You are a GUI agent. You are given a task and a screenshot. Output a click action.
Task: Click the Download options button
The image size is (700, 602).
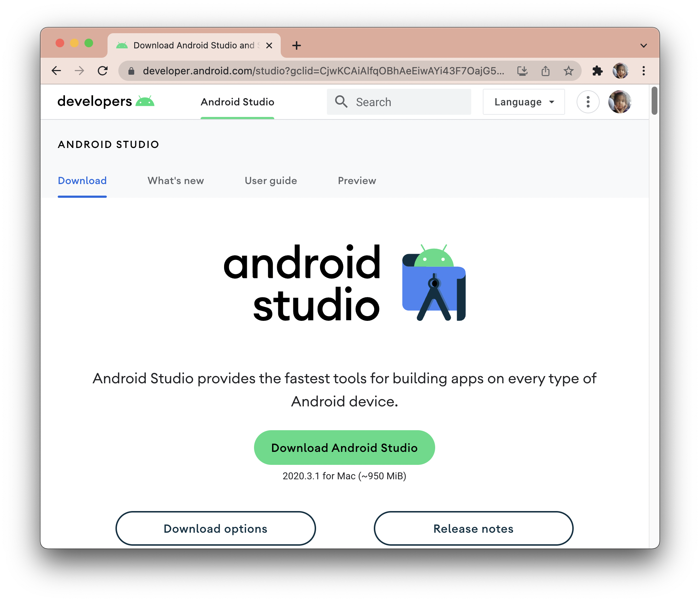click(215, 528)
